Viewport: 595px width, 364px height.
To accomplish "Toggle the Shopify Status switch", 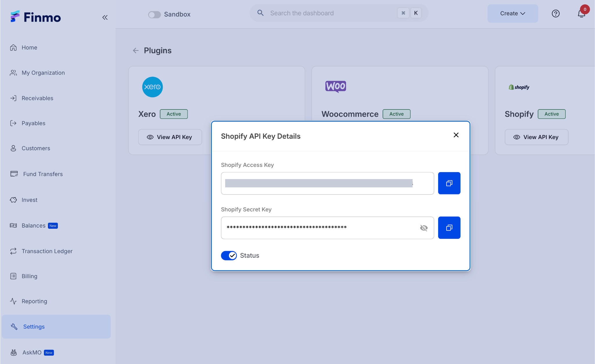I will tap(229, 255).
